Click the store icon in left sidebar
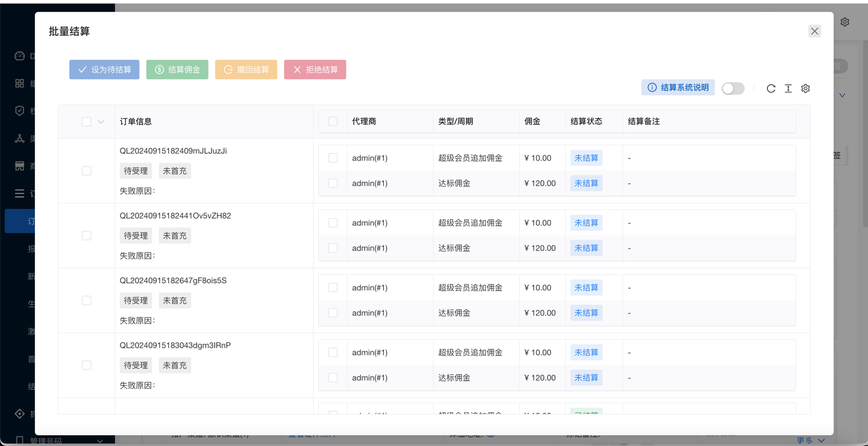This screenshot has height=446, width=868. pyautogui.click(x=20, y=166)
